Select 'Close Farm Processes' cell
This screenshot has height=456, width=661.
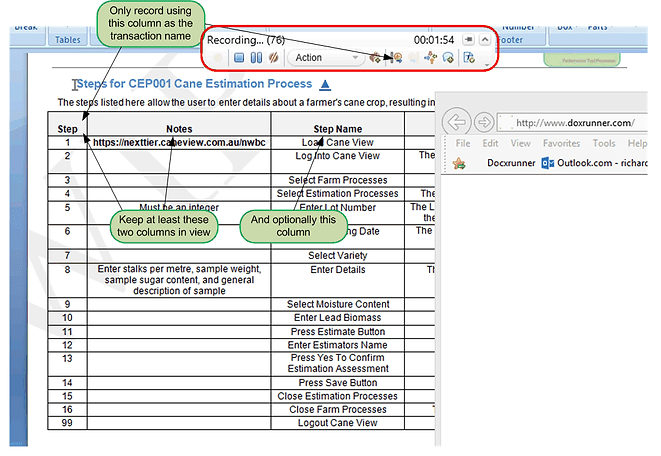point(338,410)
